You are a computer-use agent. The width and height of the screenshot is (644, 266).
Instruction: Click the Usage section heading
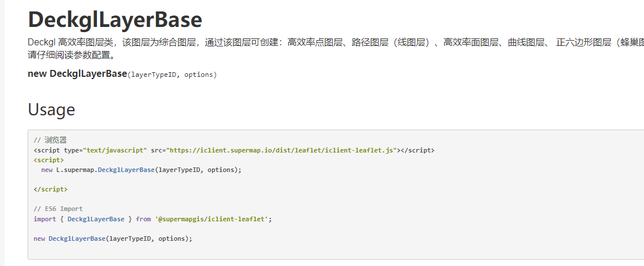[52, 109]
